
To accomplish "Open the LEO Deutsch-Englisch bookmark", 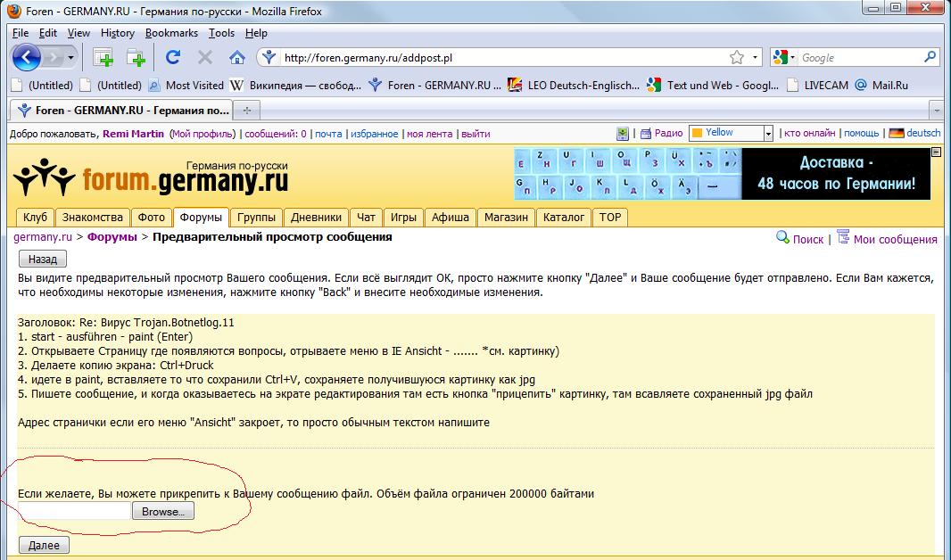I will (574, 86).
